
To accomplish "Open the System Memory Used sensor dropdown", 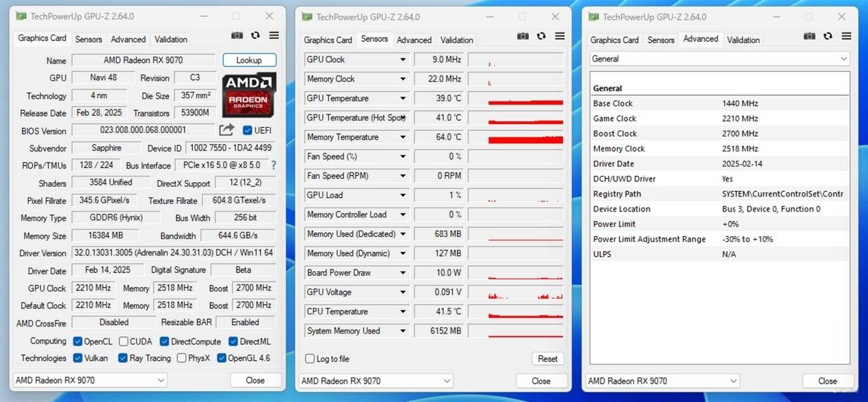I will (x=403, y=331).
